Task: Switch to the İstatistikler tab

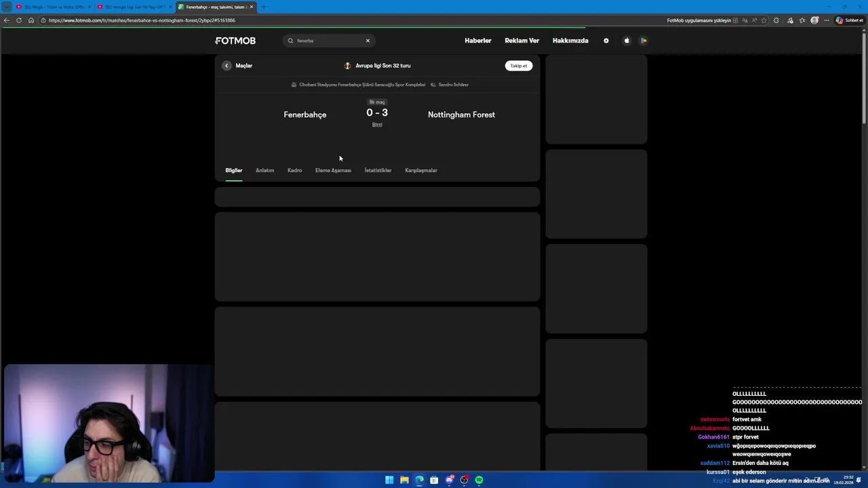Action: click(x=378, y=170)
